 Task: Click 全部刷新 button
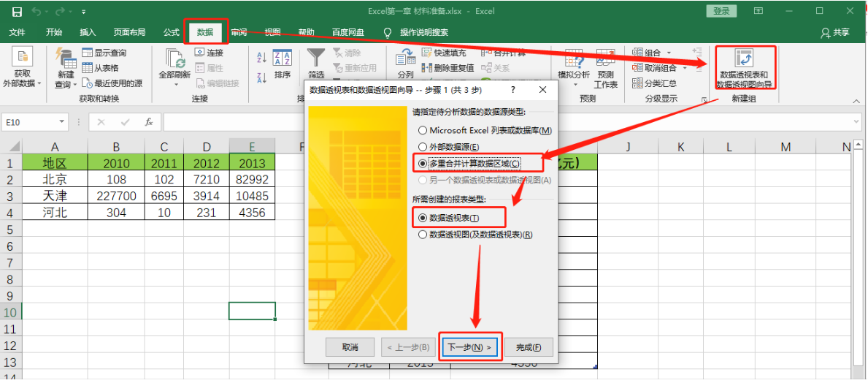pos(174,69)
